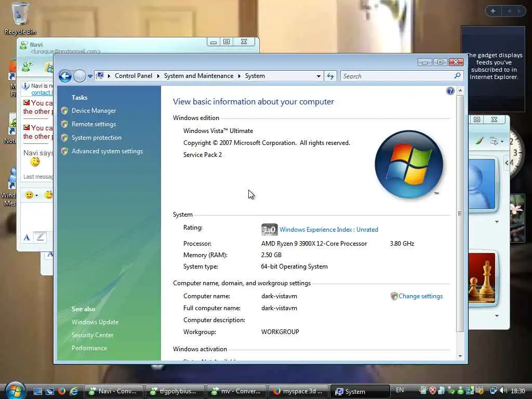Click Switch between windows Quick Launch icon

50,391
